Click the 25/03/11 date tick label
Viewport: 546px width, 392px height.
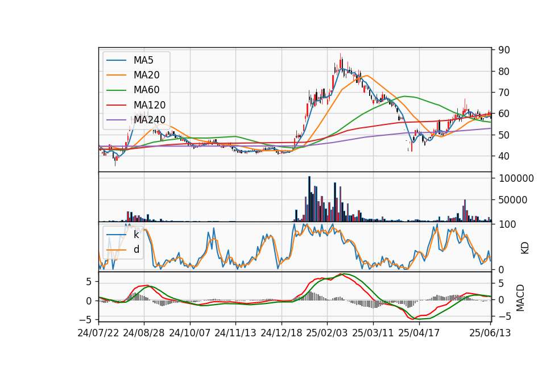point(373,333)
